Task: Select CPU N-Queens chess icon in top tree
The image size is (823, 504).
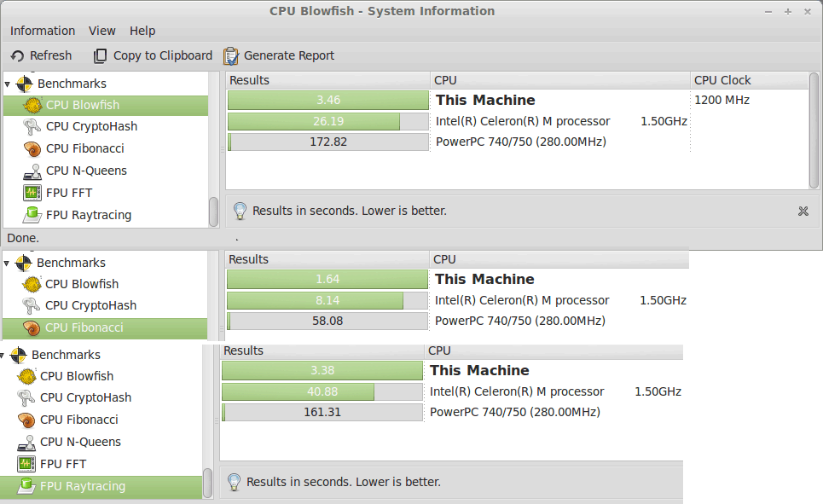Action: pos(32,171)
